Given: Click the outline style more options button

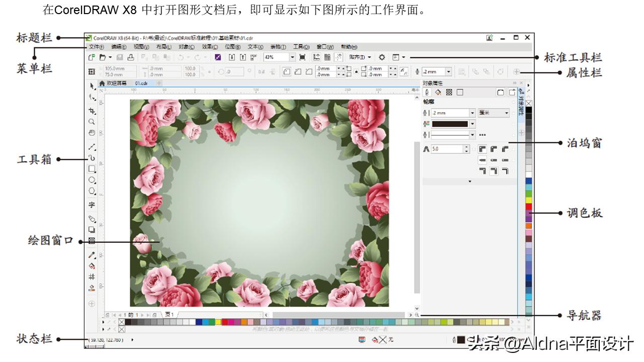Looking at the screenshot, I should [482, 135].
